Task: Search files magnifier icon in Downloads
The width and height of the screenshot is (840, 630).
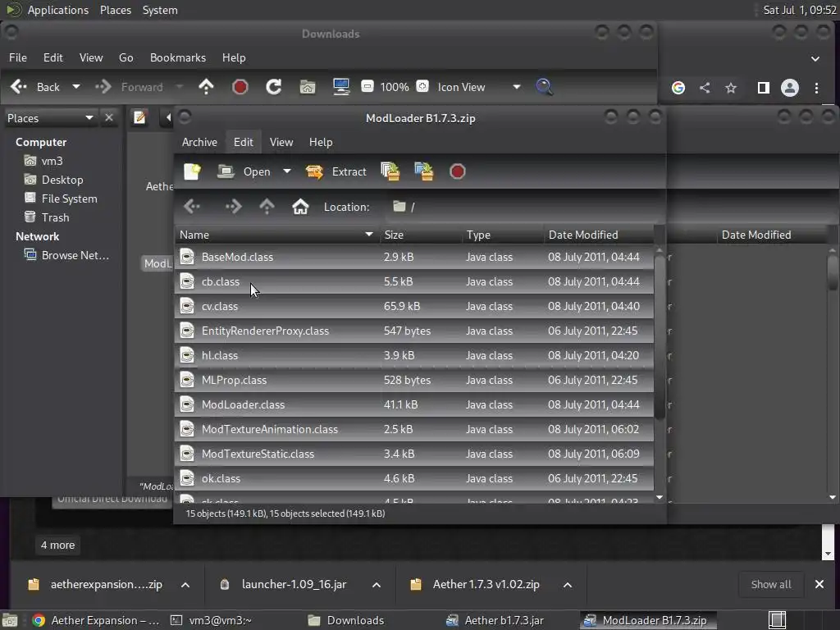Action: [545, 87]
